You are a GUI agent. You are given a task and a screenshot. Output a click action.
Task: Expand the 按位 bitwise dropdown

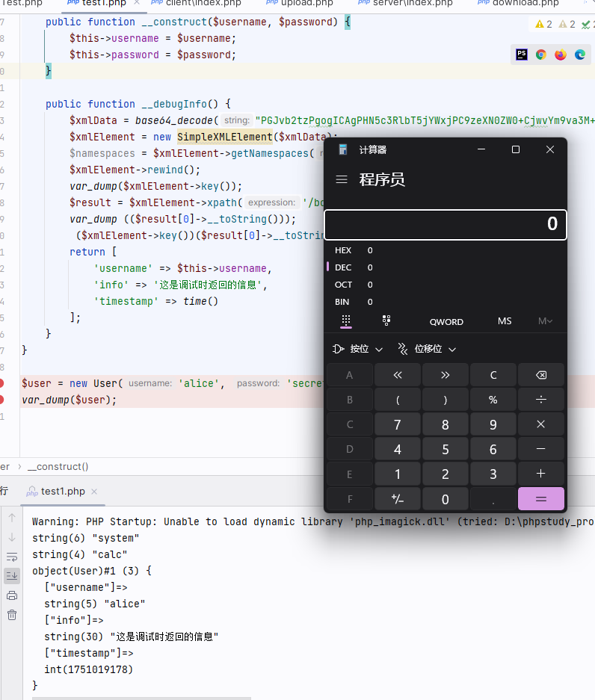(358, 349)
